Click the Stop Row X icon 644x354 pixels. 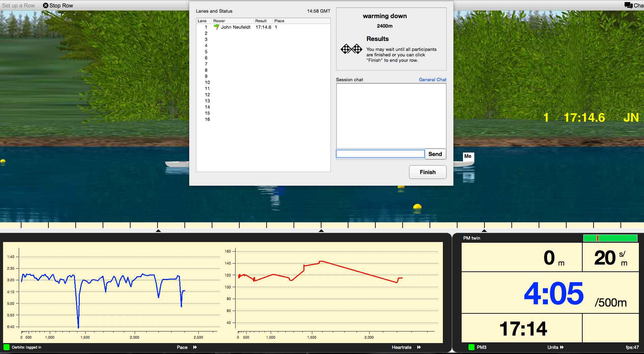click(x=46, y=5)
